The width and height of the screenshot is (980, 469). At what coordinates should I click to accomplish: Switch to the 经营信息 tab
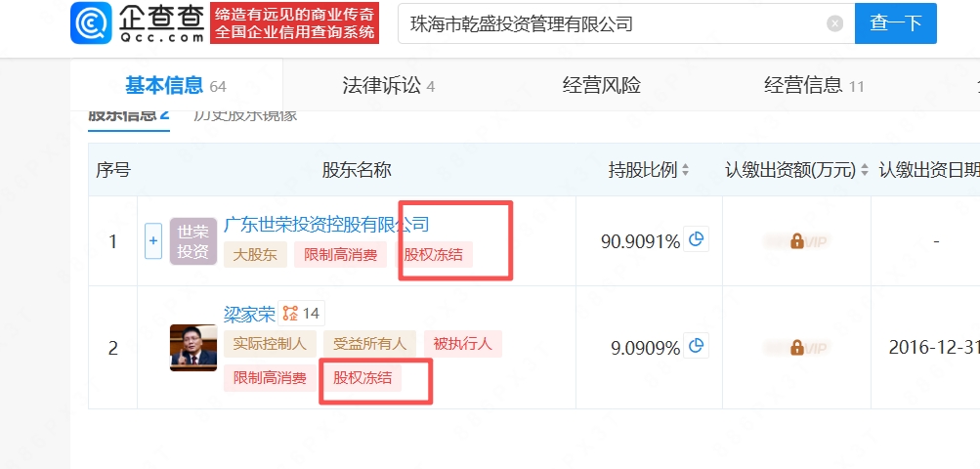(814, 86)
